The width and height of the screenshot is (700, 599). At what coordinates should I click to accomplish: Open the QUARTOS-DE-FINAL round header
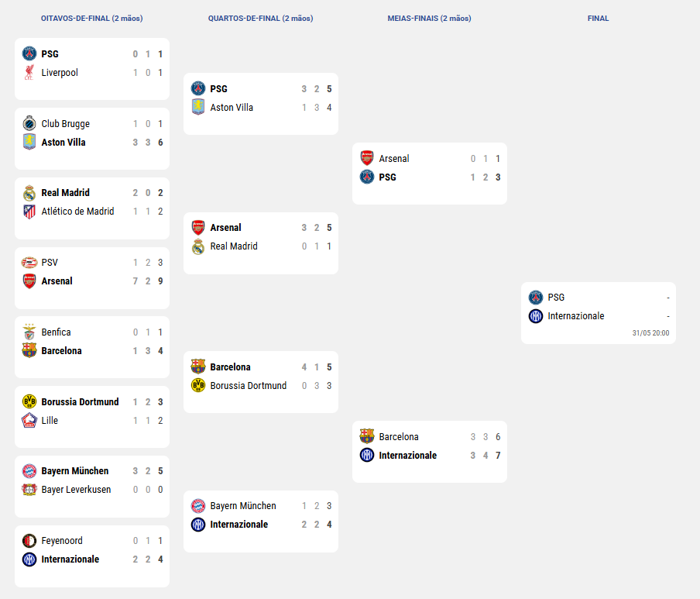pyautogui.click(x=261, y=19)
